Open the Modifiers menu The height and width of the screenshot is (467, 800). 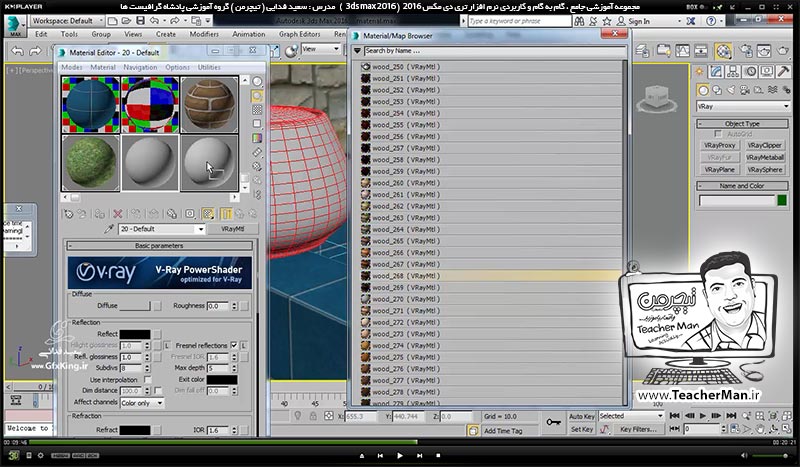pos(204,34)
